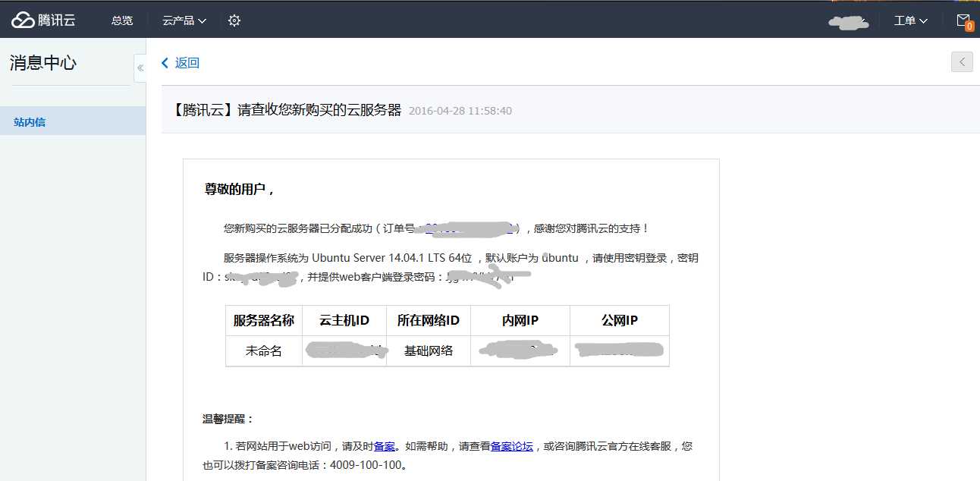Click the timestamp 2016-04-28 11:58:40

tap(460, 111)
